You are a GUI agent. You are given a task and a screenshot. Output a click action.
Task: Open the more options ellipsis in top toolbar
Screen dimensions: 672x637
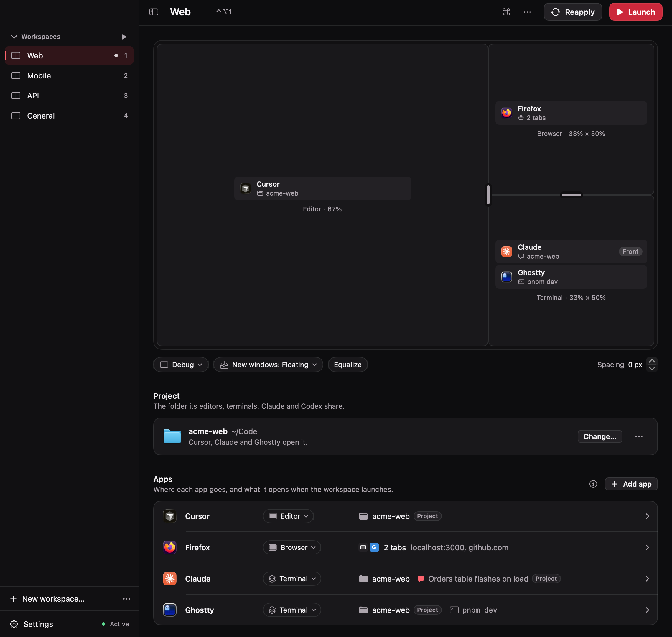click(x=527, y=12)
